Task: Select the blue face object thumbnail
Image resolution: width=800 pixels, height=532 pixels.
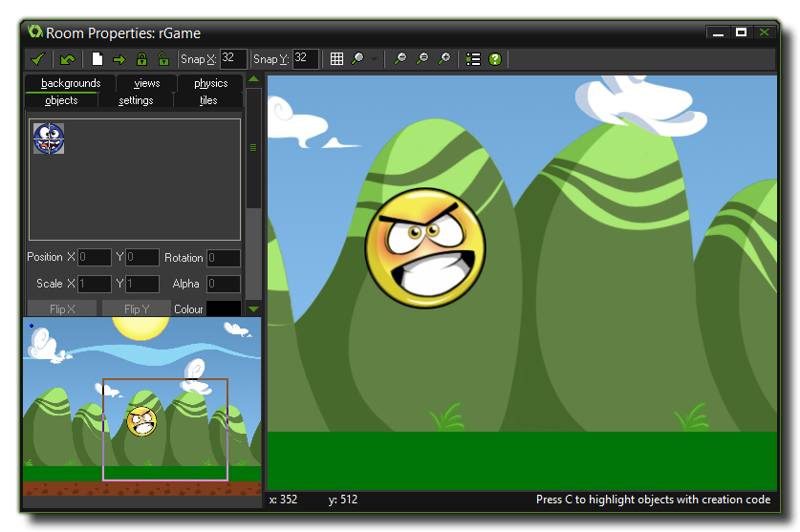Action: coord(49,138)
